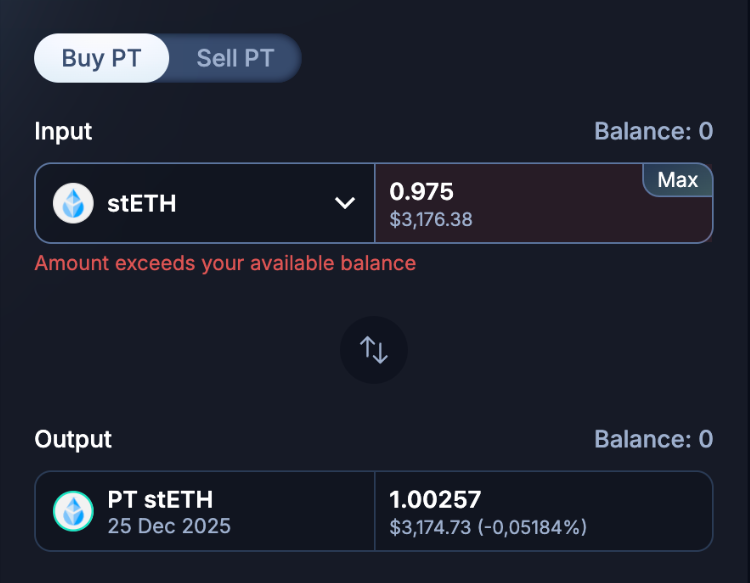Click the Output Balance: 0 label
This screenshot has width=750, height=583.
tap(653, 439)
